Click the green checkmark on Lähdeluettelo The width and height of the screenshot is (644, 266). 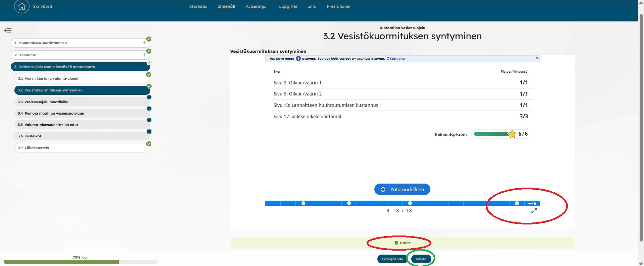click(x=149, y=144)
